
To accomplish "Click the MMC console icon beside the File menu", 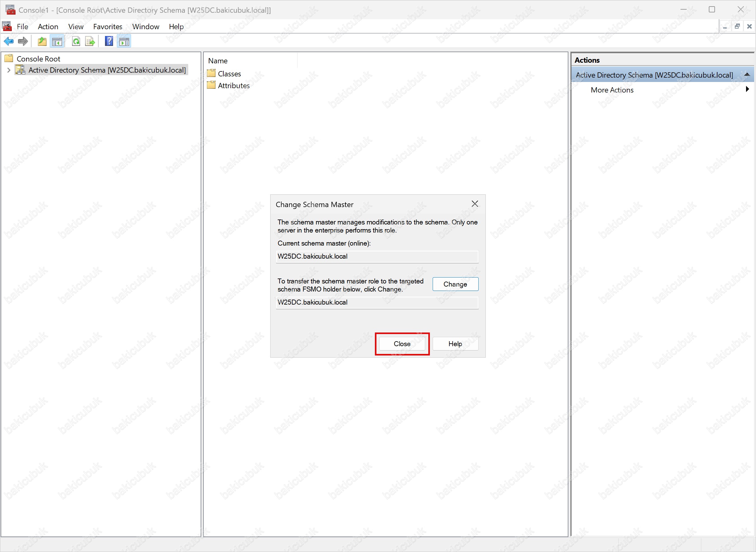I will click(x=7, y=26).
